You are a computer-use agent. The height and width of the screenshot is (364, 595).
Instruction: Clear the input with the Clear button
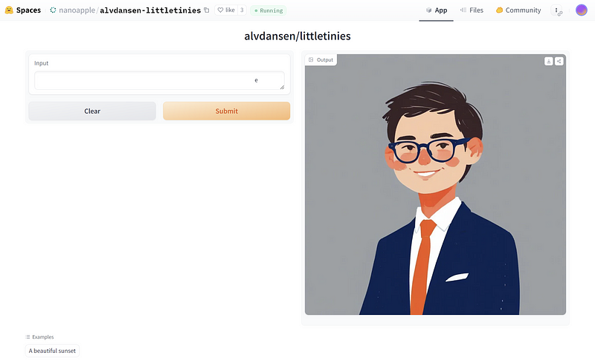click(92, 111)
